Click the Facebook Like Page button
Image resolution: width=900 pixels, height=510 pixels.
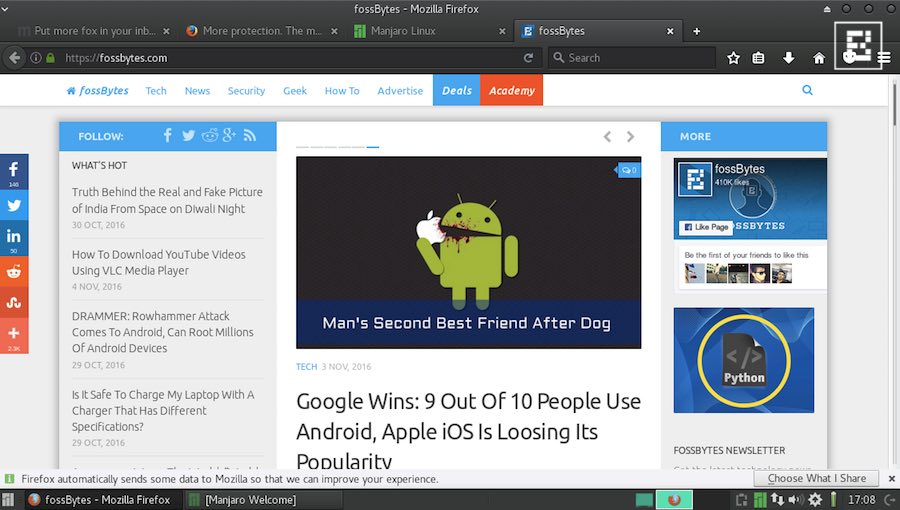pos(707,227)
